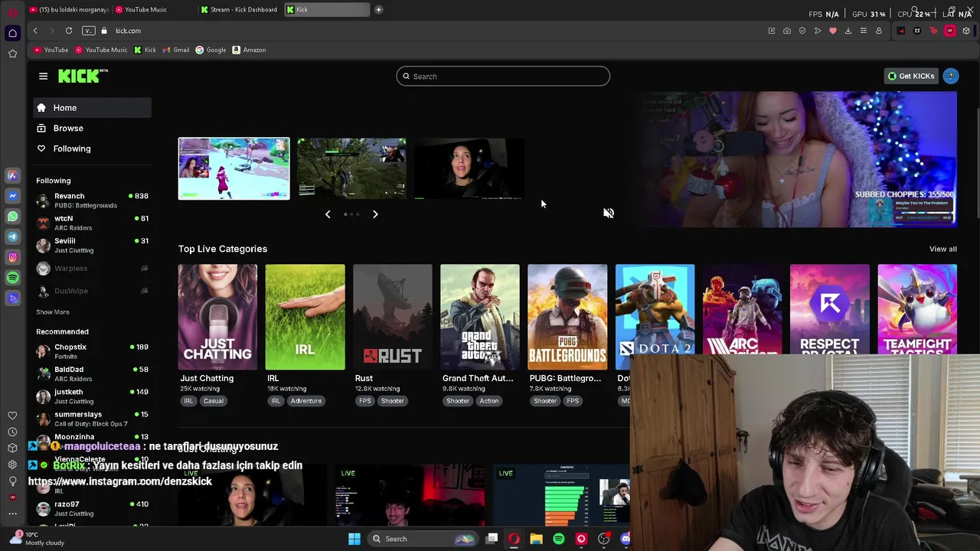The height and width of the screenshot is (551, 980).
Task: Show next featured stream carousel arrow
Action: point(375,214)
